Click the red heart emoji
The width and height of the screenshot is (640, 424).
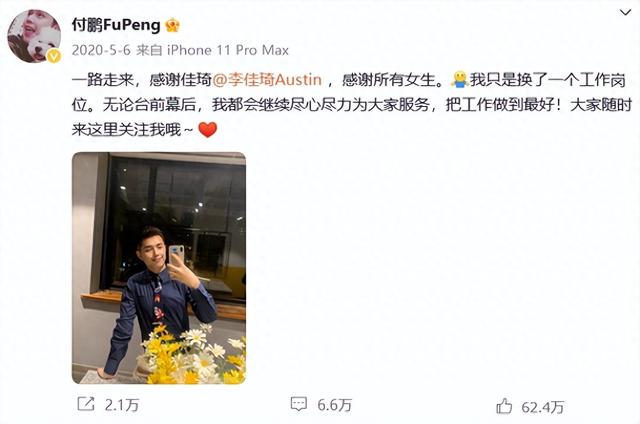tap(207, 130)
